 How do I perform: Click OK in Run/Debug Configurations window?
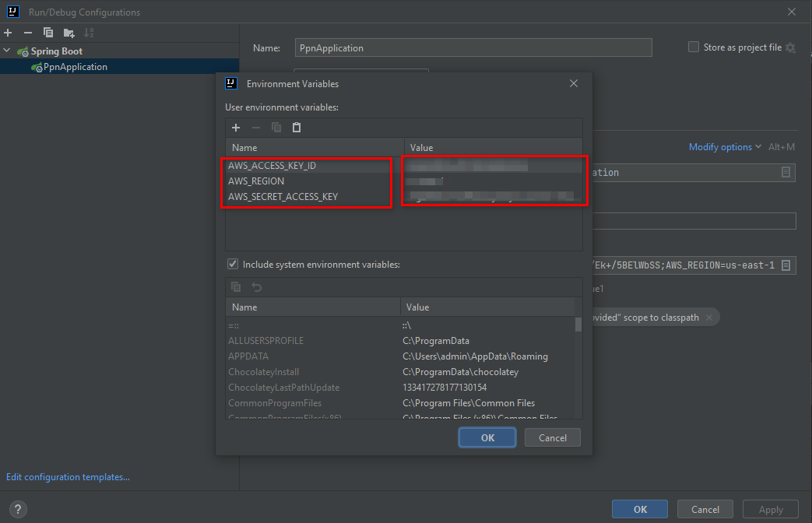(x=640, y=509)
